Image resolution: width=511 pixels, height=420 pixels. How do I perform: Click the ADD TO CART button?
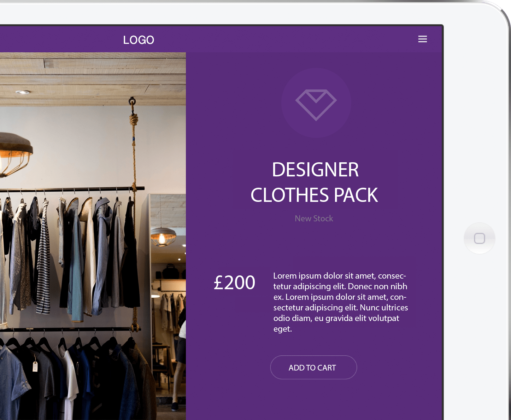point(313,367)
